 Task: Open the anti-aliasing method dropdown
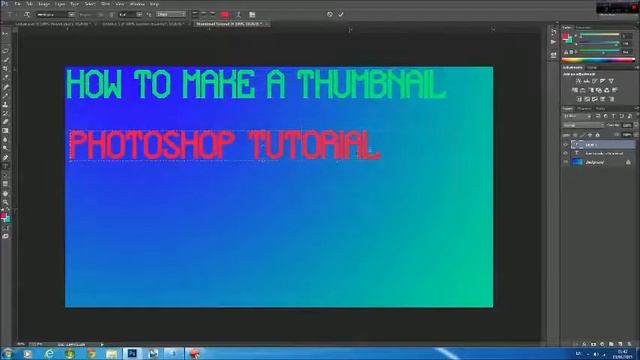[x=171, y=14]
